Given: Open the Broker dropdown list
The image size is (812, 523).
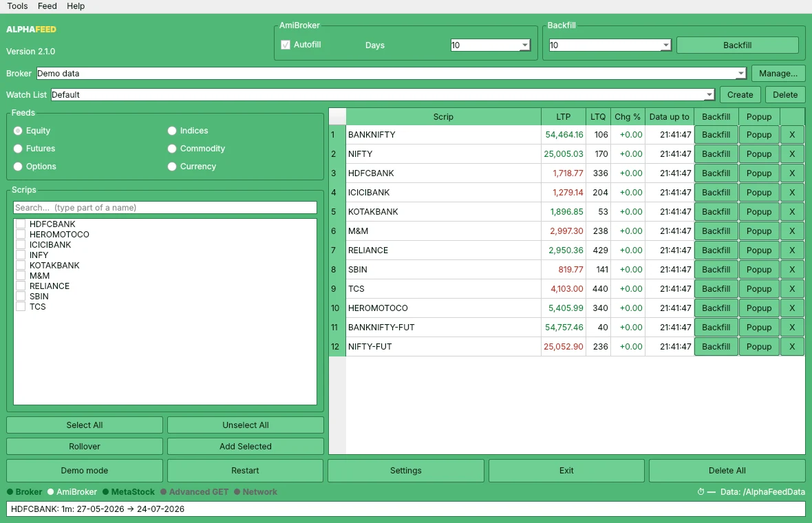Looking at the screenshot, I should [740, 74].
